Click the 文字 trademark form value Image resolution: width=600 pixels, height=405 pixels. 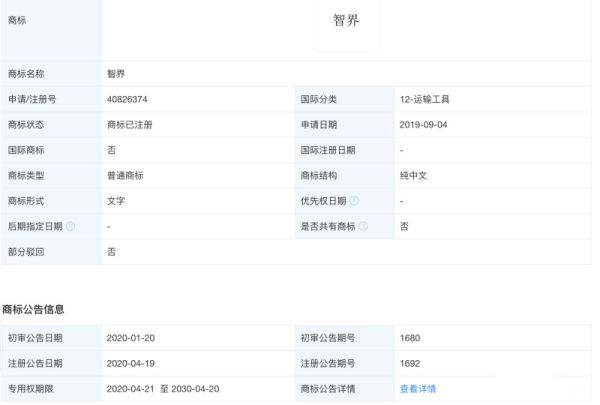[x=116, y=201]
